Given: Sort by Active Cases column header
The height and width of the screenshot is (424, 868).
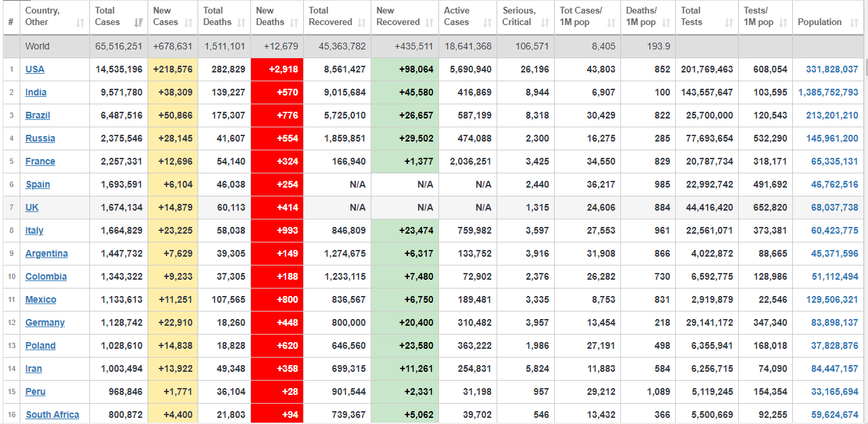Looking at the screenshot, I should pos(467,17).
